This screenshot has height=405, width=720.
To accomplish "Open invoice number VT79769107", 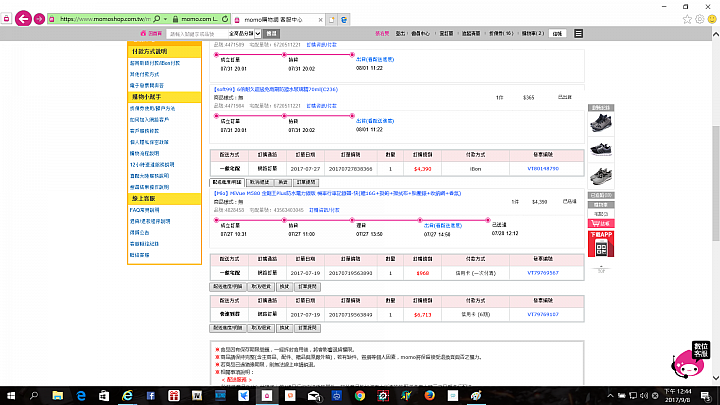I will click(x=543, y=315).
